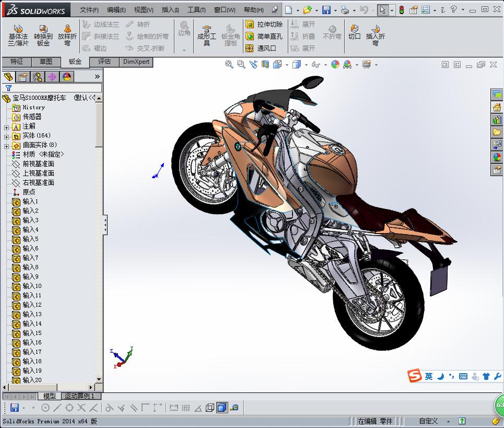Click the 基体法兰/薄片 base flange tool
The width and height of the screenshot is (504, 428).
(x=18, y=35)
